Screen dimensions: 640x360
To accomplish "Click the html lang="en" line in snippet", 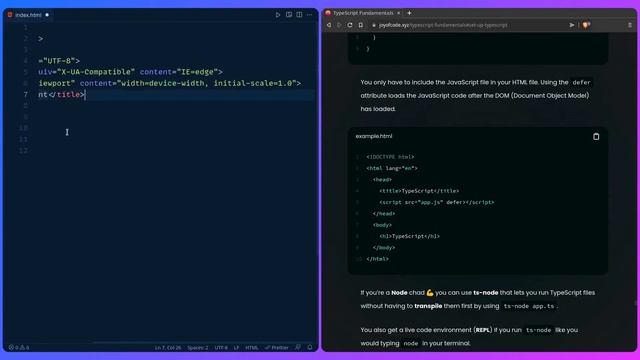I will click(391, 168).
